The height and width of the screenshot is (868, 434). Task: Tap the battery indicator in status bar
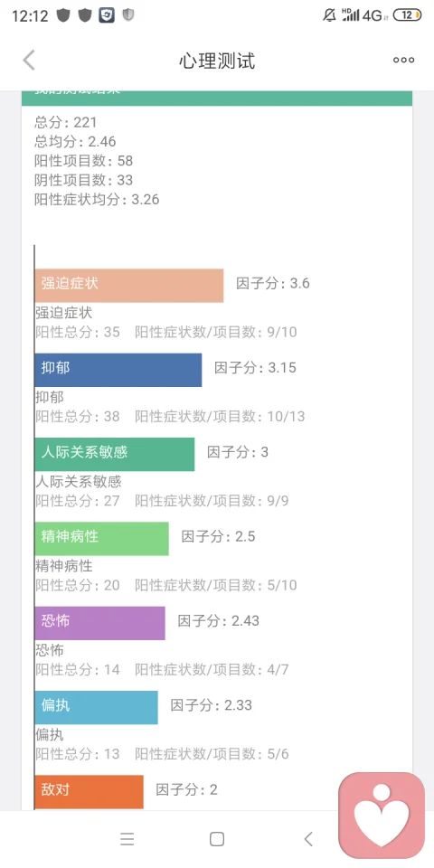pyautogui.click(x=408, y=15)
